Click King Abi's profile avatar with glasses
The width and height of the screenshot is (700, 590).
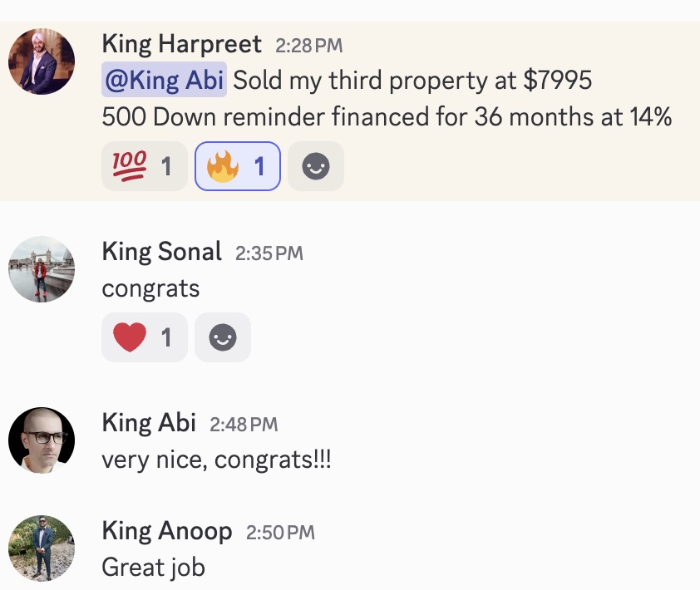coord(42,440)
